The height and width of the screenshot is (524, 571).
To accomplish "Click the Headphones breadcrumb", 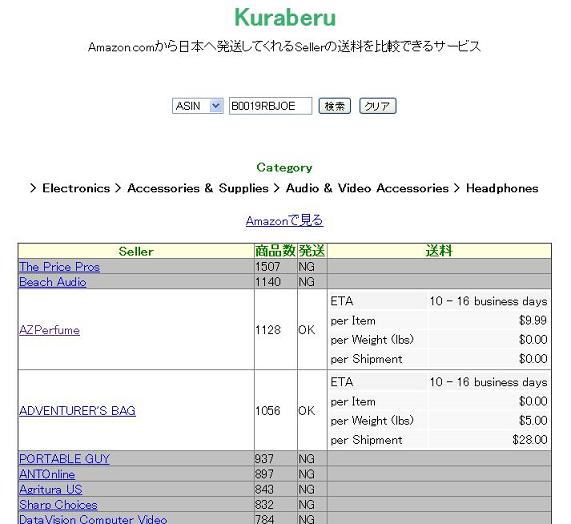I will 502,188.
